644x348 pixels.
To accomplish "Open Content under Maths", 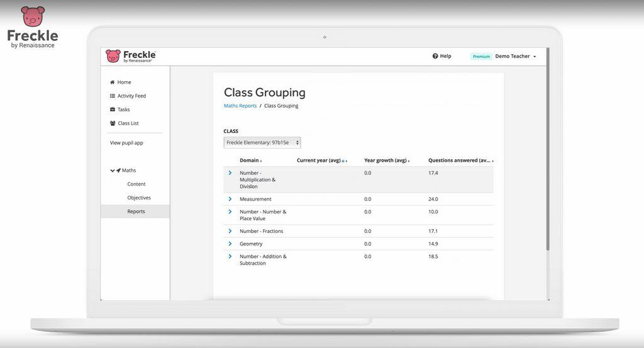I will [136, 184].
